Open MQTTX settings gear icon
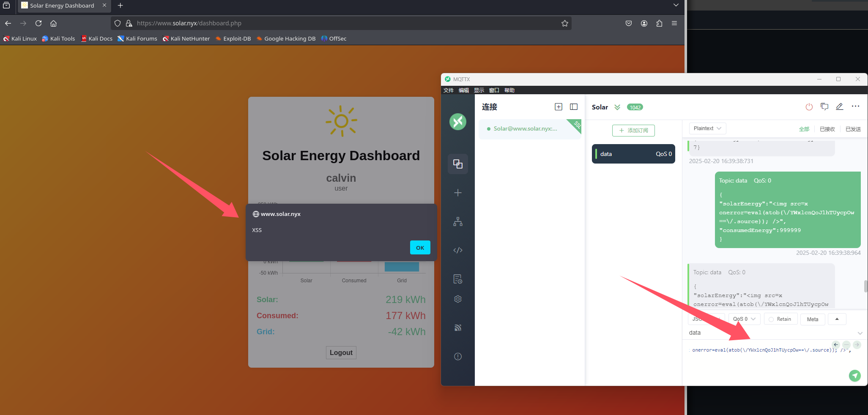The width and height of the screenshot is (868, 415). pos(457,299)
